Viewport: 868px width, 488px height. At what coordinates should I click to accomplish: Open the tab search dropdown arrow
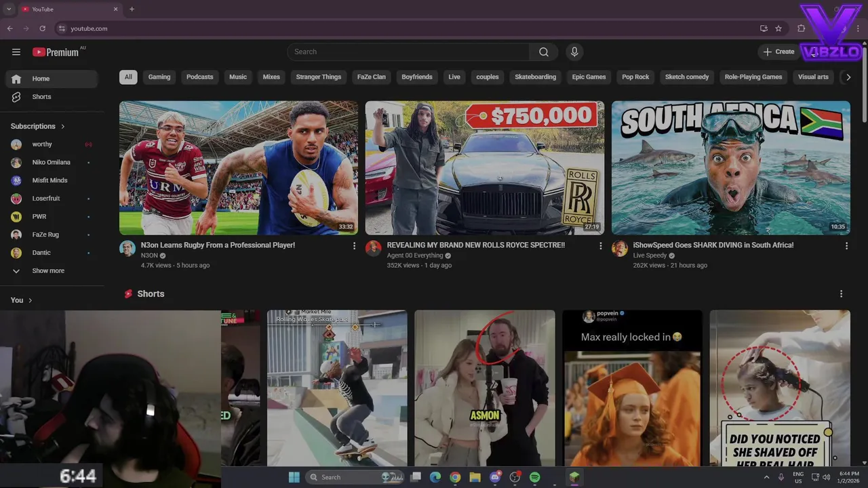coord(9,9)
